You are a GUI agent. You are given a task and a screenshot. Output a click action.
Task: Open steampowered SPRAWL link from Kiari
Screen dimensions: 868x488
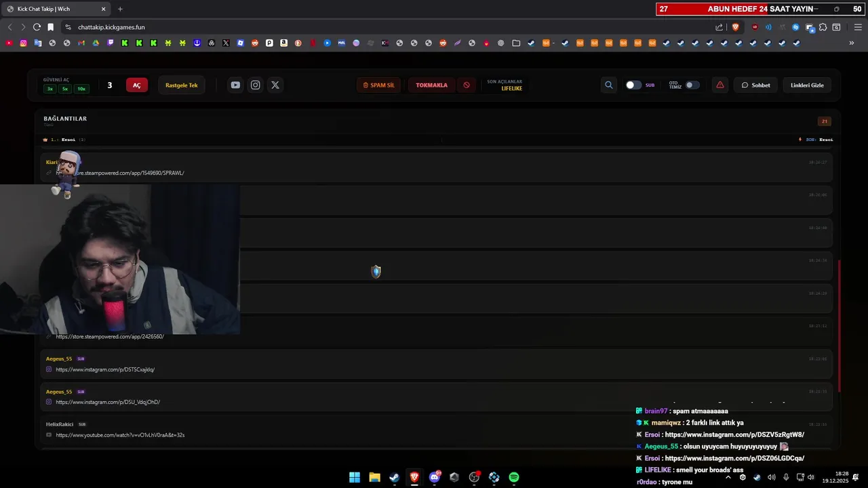tap(120, 173)
